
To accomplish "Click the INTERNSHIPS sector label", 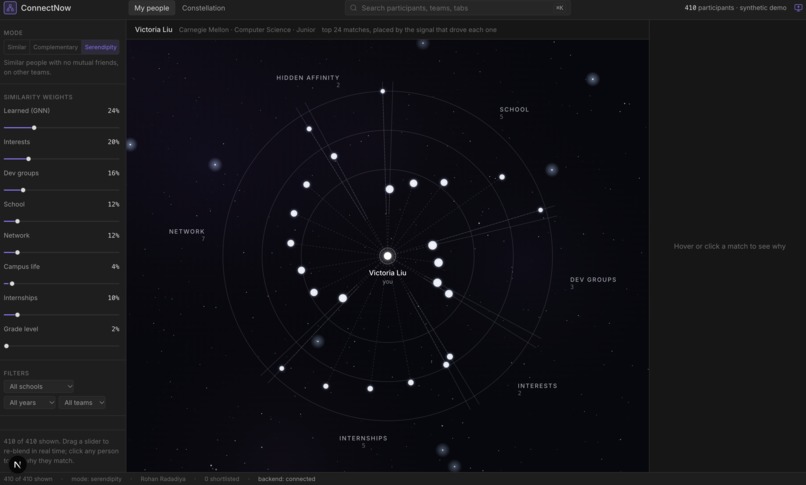I will point(363,438).
